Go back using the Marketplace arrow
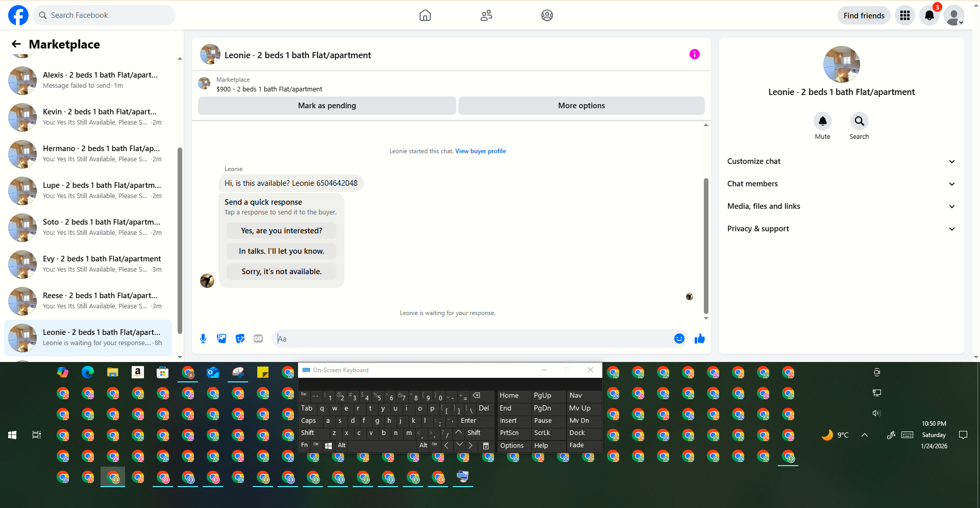This screenshot has width=980, height=508. tap(16, 44)
